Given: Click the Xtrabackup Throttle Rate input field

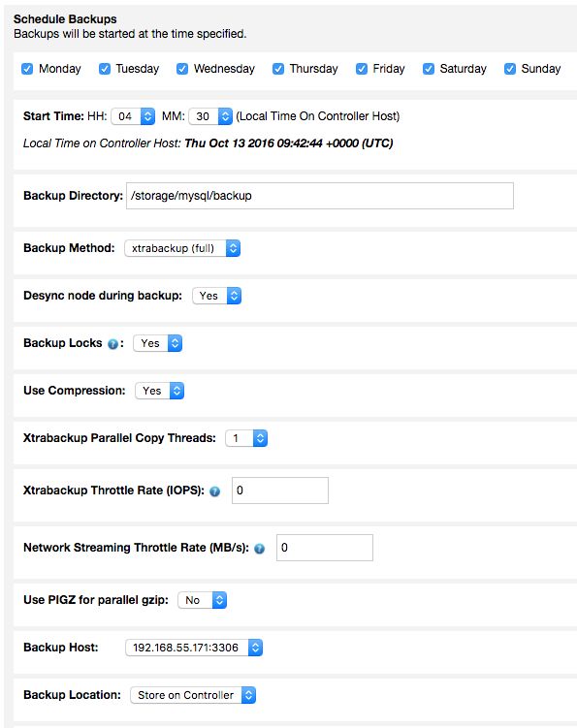Looking at the screenshot, I should 280,491.
